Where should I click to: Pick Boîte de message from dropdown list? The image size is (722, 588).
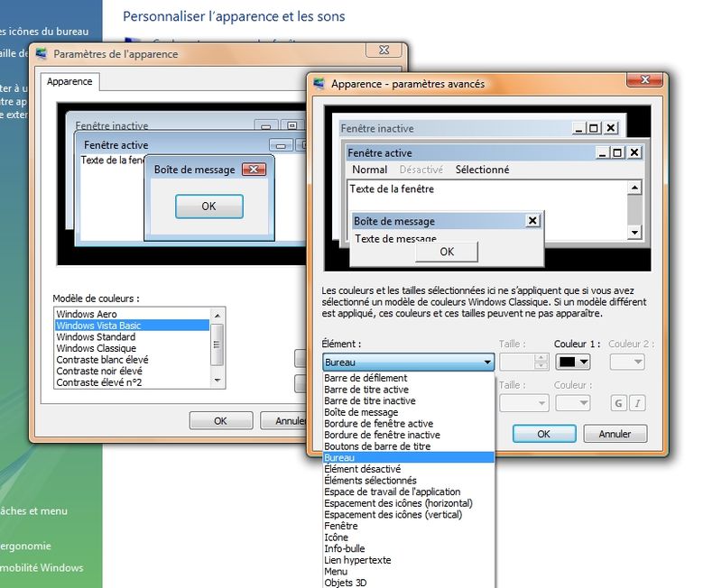point(409,412)
